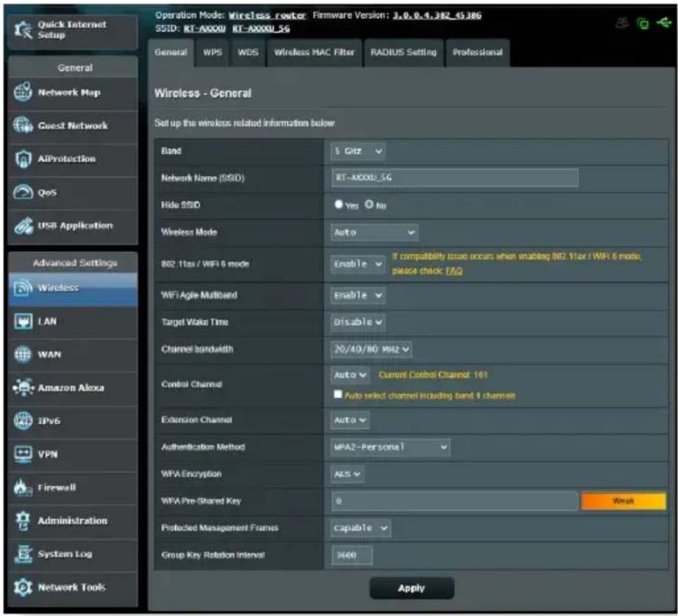The image size is (678, 616).
Task: Open the Administration menu item
Action: point(73,521)
